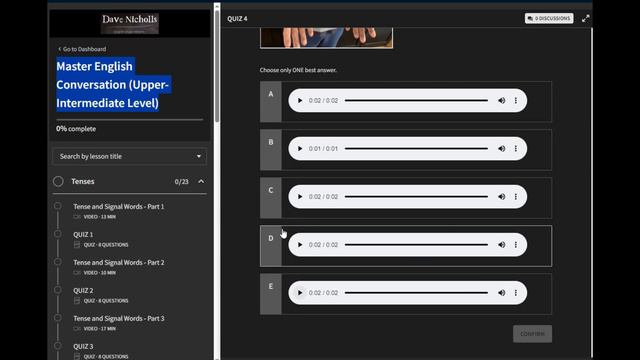
Task: Select answer option C
Action: tap(271, 198)
